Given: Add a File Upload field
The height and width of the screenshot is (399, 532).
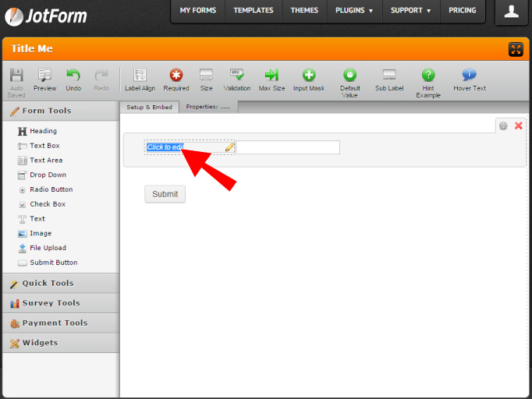Looking at the screenshot, I should click(x=41, y=248).
